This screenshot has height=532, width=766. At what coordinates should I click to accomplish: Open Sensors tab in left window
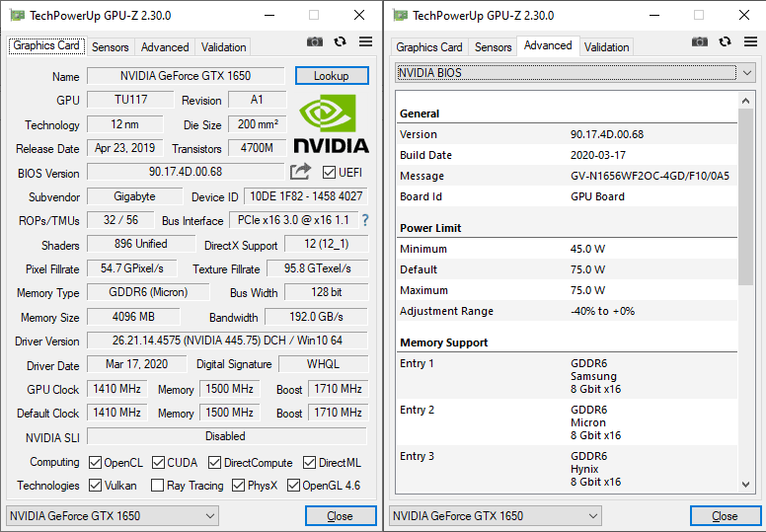pos(111,47)
